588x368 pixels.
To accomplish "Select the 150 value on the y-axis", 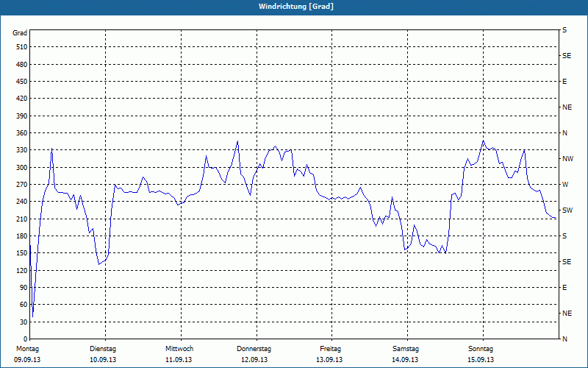I will pos(22,252).
